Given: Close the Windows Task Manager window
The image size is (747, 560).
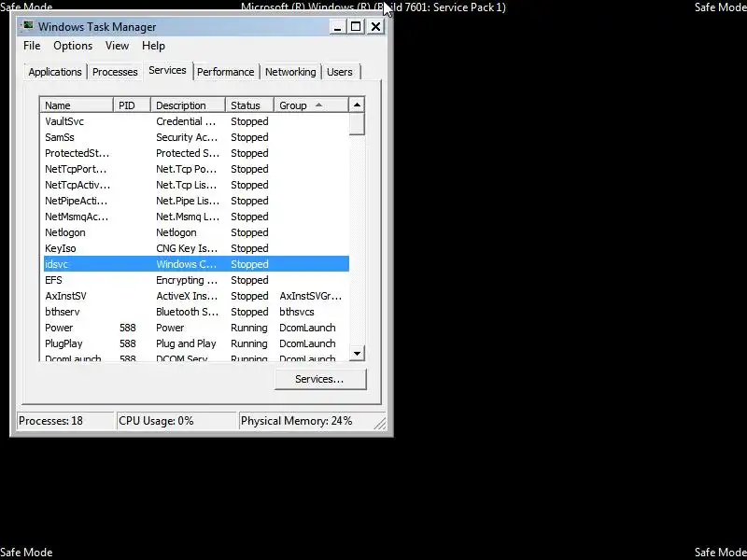Looking at the screenshot, I should click(375, 27).
